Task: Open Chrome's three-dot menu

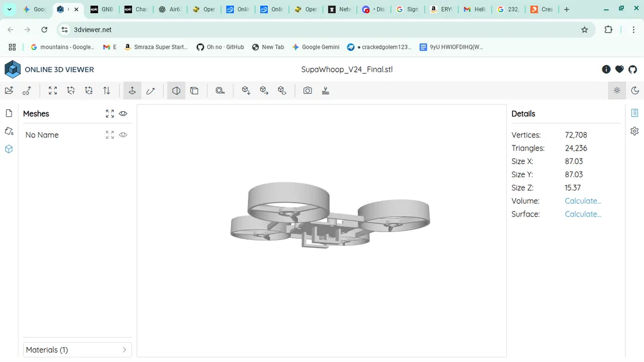Action: [x=634, y=30]
